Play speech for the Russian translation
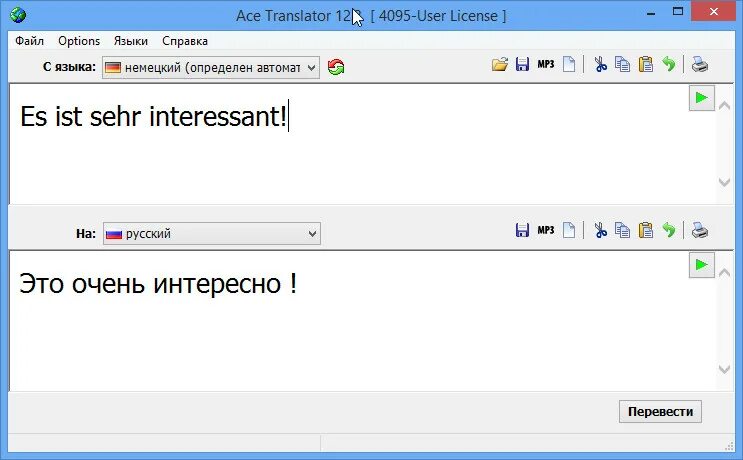This screenshot has width=743, height=460. click(x=702, y=265)
